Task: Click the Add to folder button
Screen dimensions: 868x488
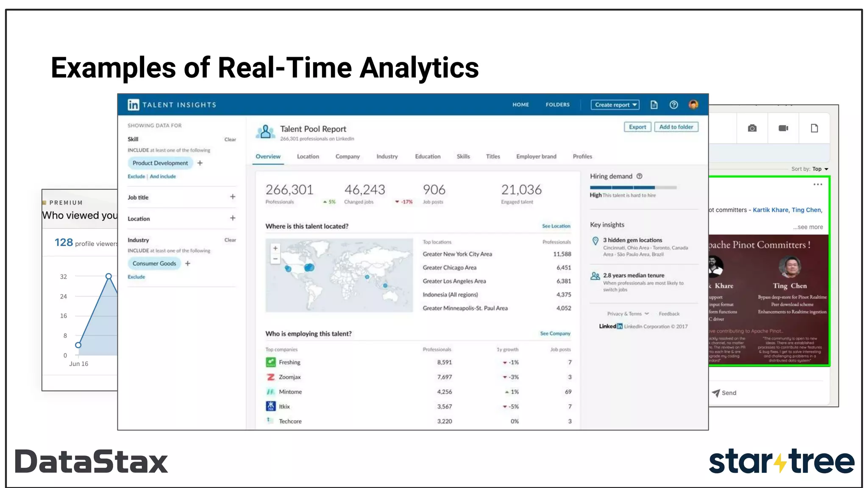Action: (676, 127)
